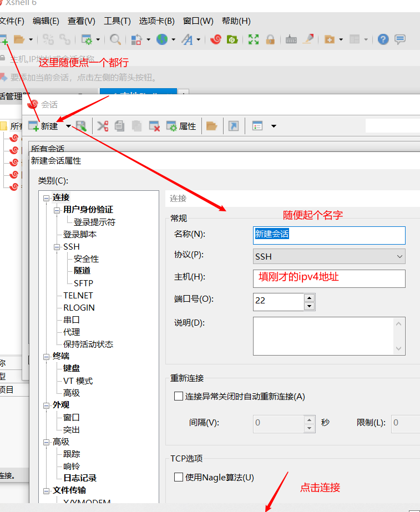The height and width of the screenshot is (512, 420).
Task: Click the blue Help question mark icon
Action: pyautogui.click(x=383, y=39)
